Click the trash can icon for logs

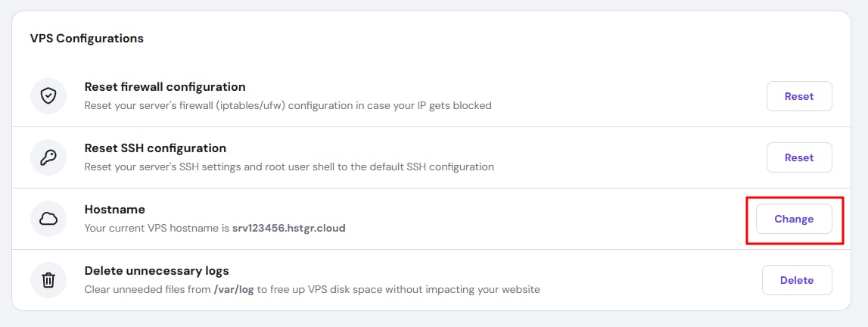click(48, 280)
